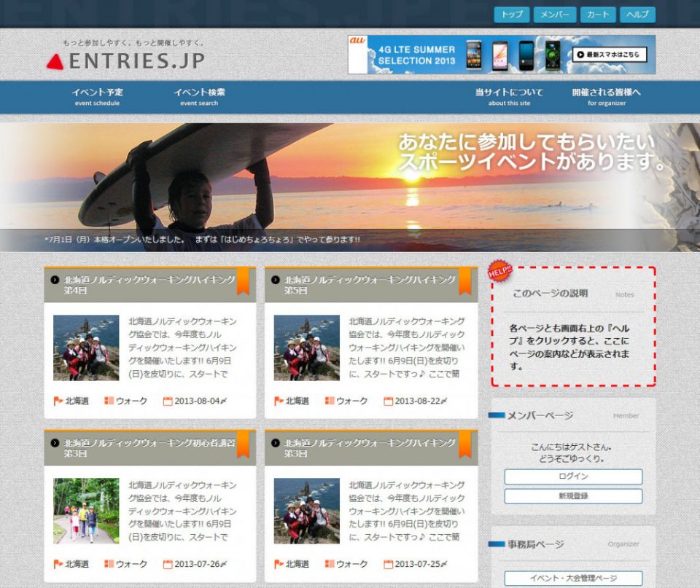Open the イベント検索 event search menu
700x588 pixels.
[x=199, y=97]
